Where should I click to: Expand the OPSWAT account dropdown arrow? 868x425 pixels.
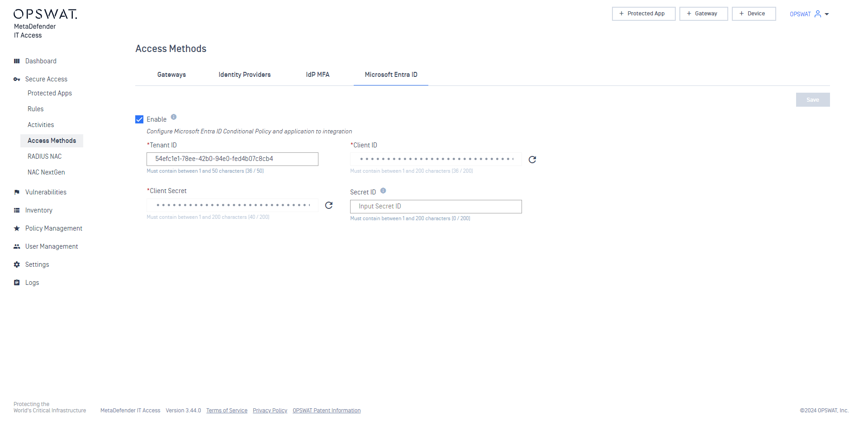point(827,14)
